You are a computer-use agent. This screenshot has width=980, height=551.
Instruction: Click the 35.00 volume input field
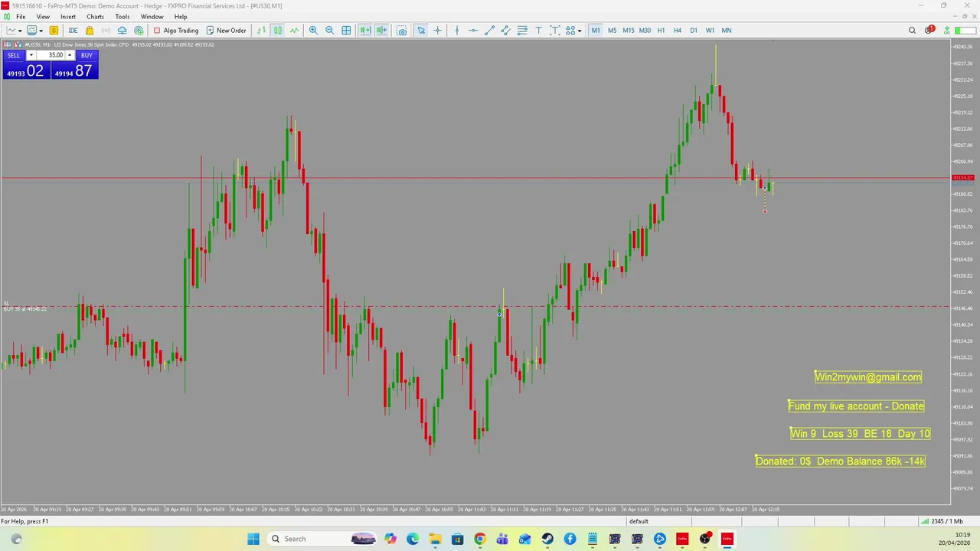click(x=51, y=55)
